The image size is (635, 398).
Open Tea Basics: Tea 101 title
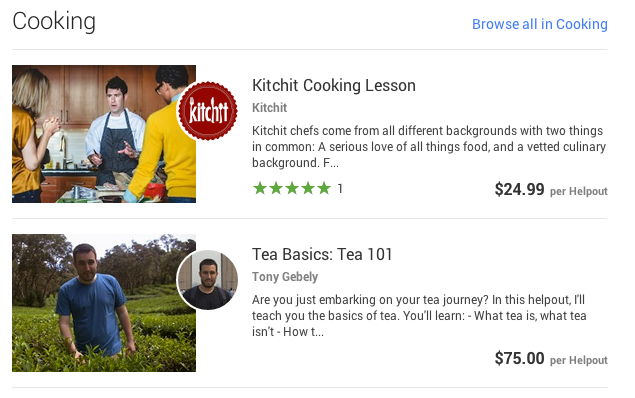tap(322, 255)
